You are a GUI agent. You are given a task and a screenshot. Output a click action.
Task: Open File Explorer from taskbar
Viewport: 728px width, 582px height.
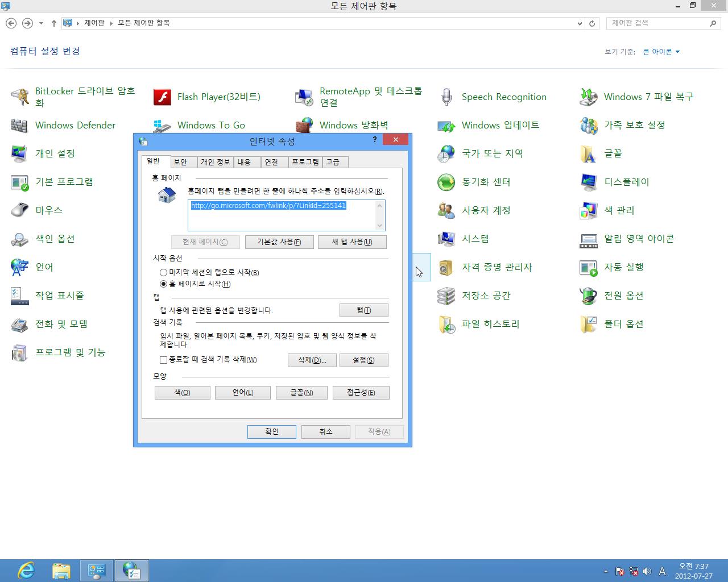click(x=61, y=571)
